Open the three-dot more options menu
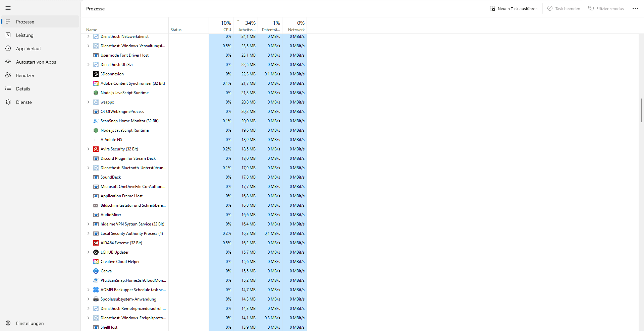 (x=635, y=9)
